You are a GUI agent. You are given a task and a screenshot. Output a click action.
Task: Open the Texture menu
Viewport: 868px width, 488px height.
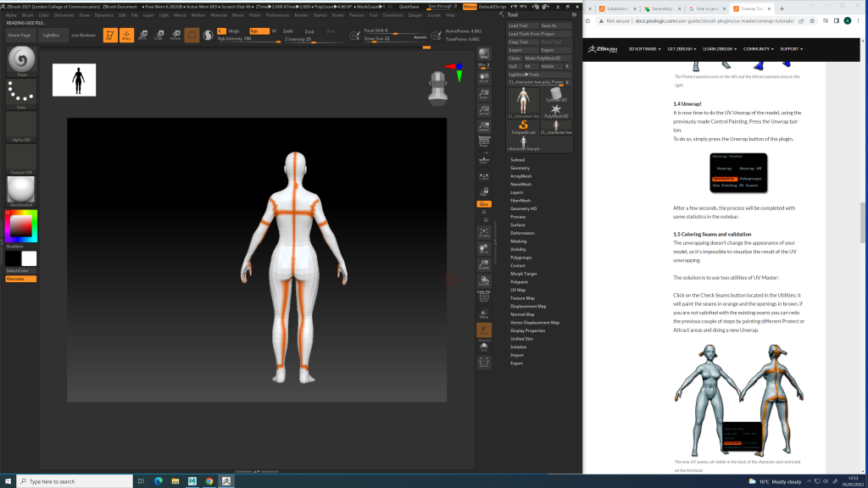(x=356, y=15)
